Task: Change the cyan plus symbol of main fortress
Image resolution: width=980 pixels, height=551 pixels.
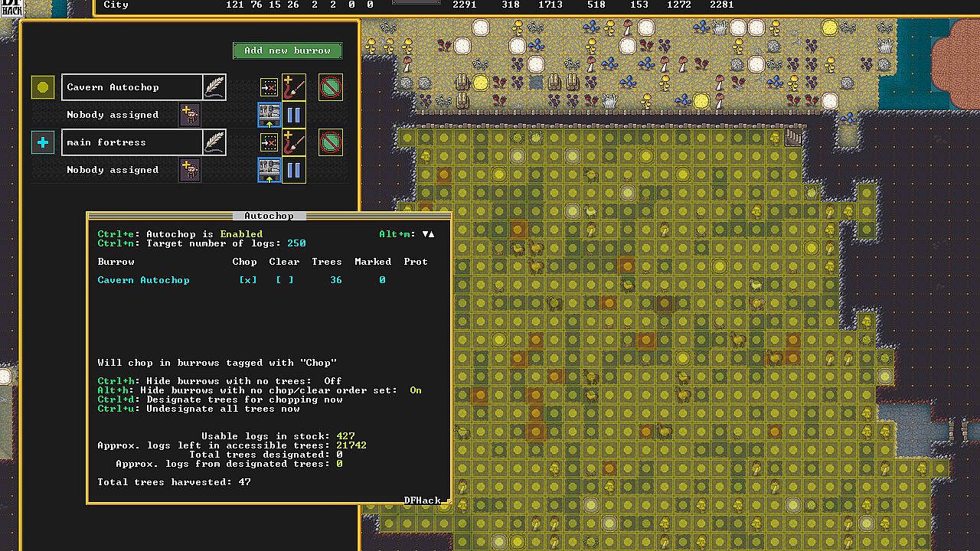Action: coord(43,142)
